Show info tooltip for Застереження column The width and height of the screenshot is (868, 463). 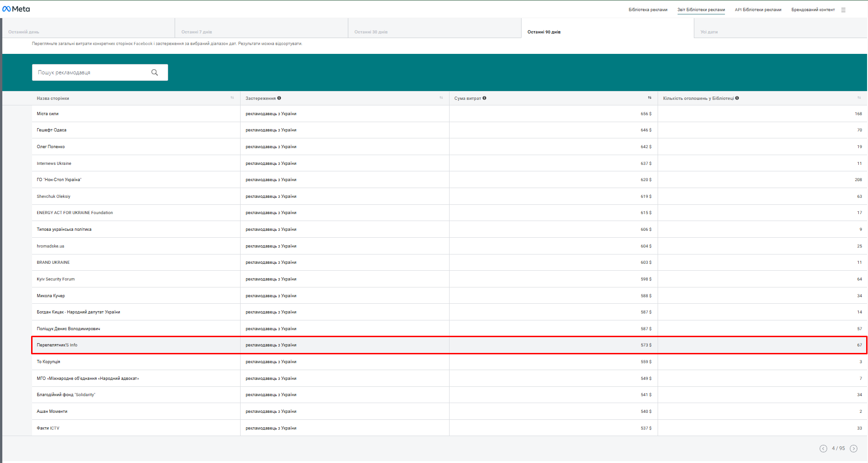279,98
